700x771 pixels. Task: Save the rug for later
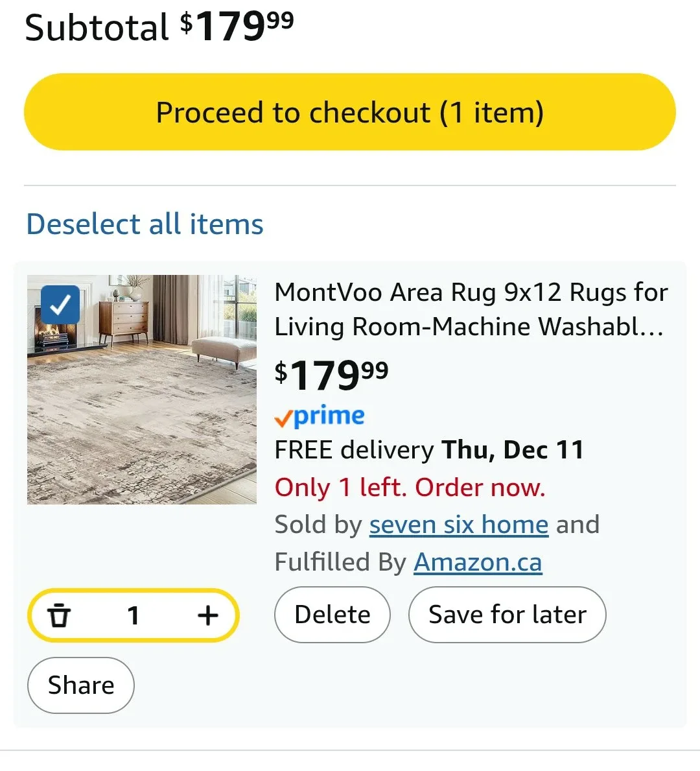[507, 615]
